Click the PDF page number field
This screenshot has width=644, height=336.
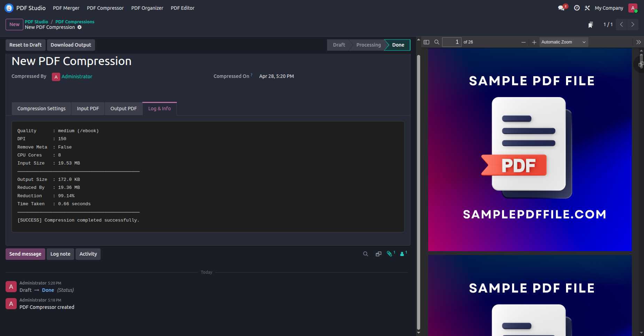coord(451,42)
